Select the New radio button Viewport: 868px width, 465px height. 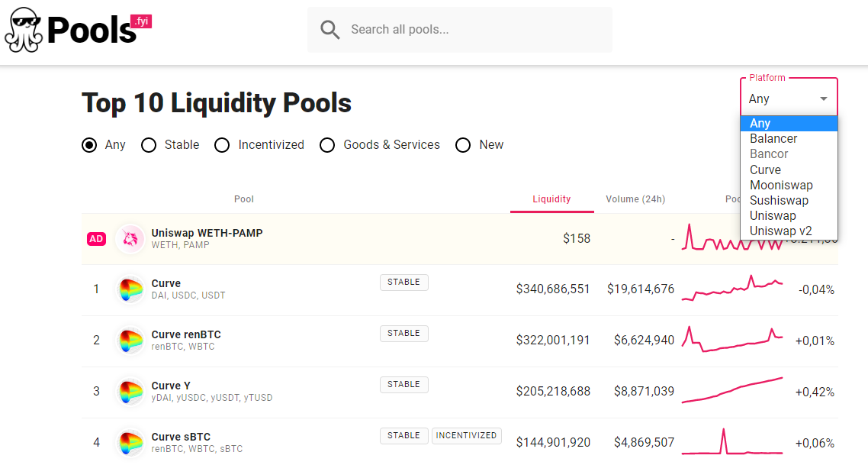pos(463,145)
